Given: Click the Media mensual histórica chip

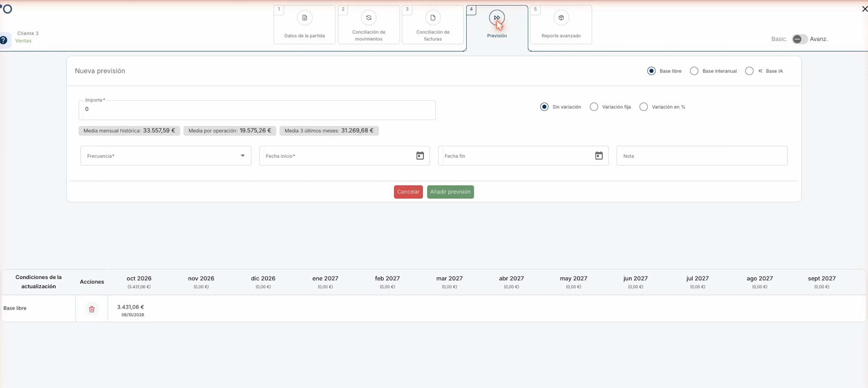Looking at the screenshot, I should coord(129,131).
